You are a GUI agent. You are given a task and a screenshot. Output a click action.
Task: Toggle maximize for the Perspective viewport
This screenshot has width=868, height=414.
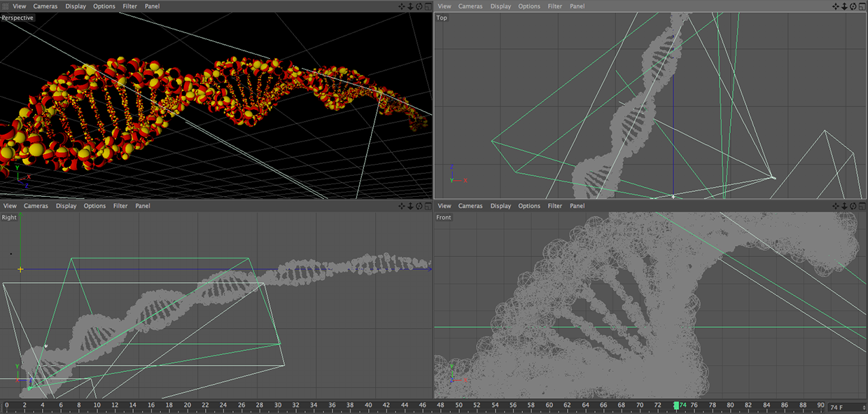[x=428, y=6]
